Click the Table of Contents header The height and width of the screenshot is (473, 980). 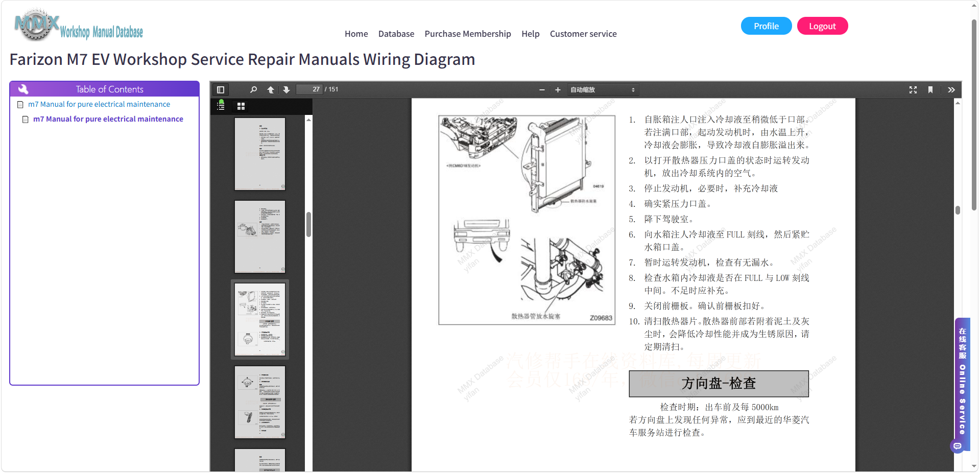click(x=104, y=89)
